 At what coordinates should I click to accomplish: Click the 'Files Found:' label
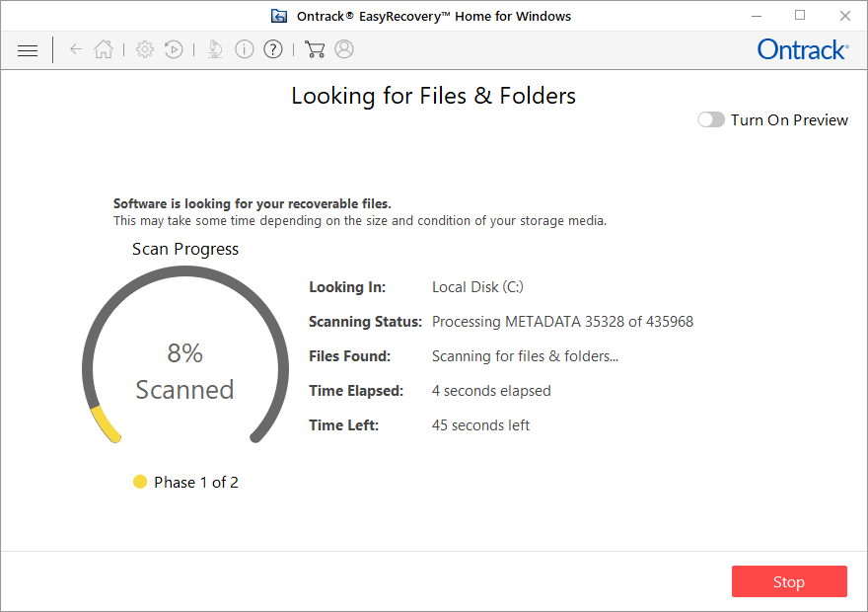[x=350, y=356]
